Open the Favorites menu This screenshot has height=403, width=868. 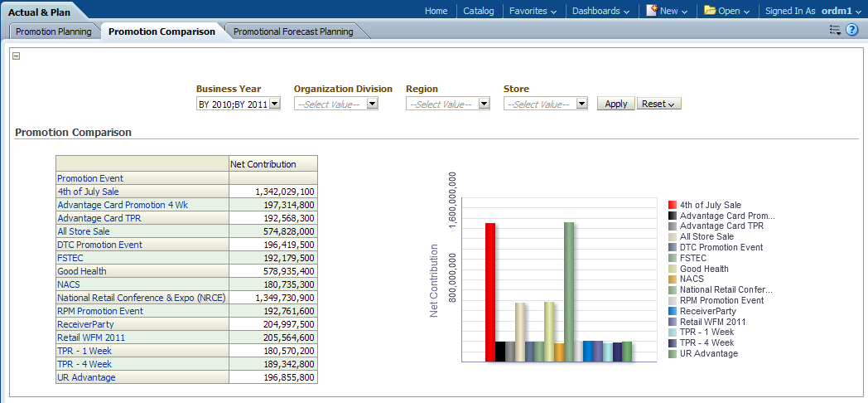coord(533,11)
